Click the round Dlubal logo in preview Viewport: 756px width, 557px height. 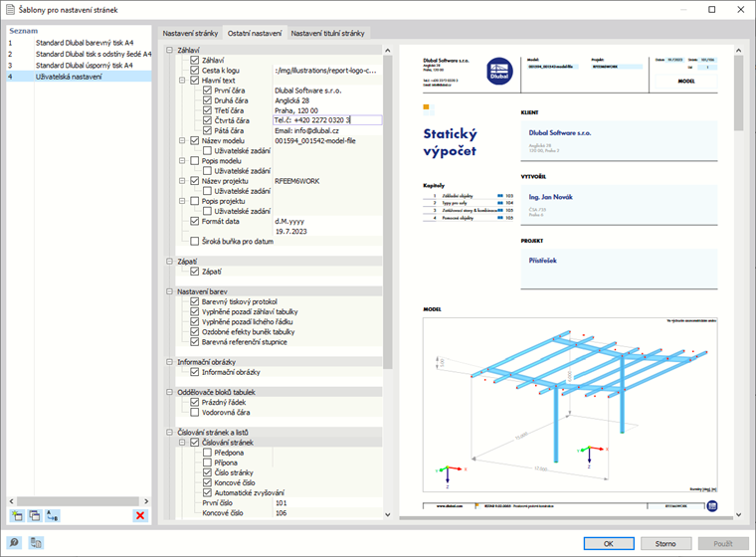point(499,72)
